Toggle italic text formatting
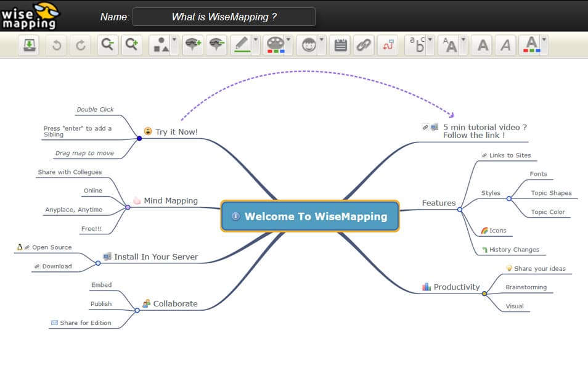Screen dimensions: 588x370 (x=505, y=45)
